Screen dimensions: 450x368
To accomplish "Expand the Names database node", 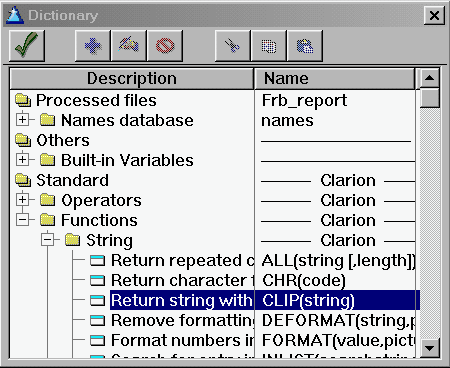I will [x=22, y=119].
